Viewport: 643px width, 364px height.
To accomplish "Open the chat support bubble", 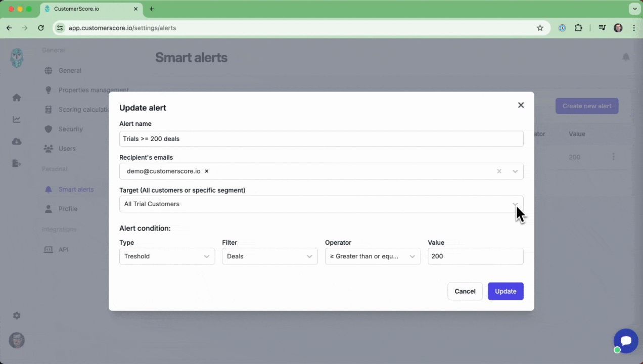I will [x=626, y=341].
